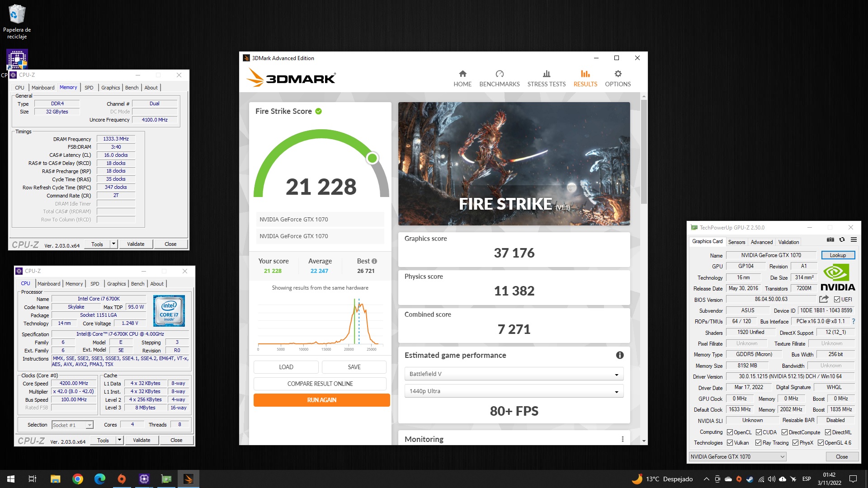Toggle the CUDA checkbox in GPU-Z
The width and height of the screenshot is (868, 488).
tap(759, 432)
